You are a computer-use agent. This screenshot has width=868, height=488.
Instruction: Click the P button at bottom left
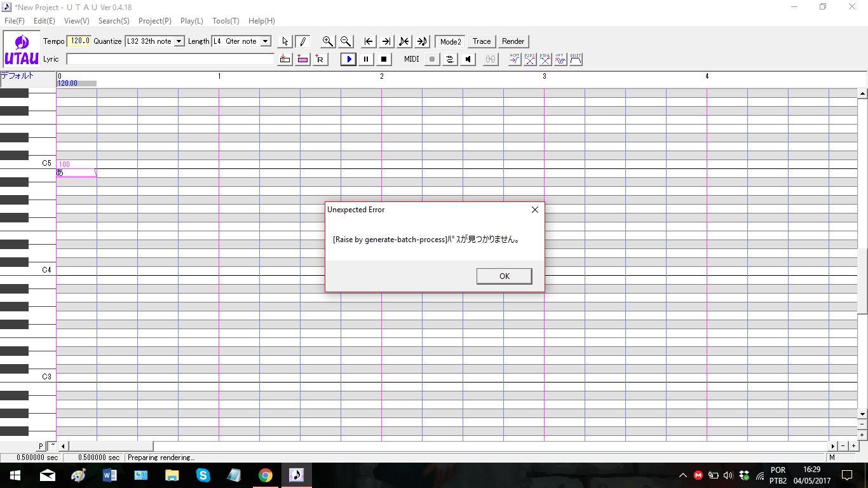pos(41,446)
